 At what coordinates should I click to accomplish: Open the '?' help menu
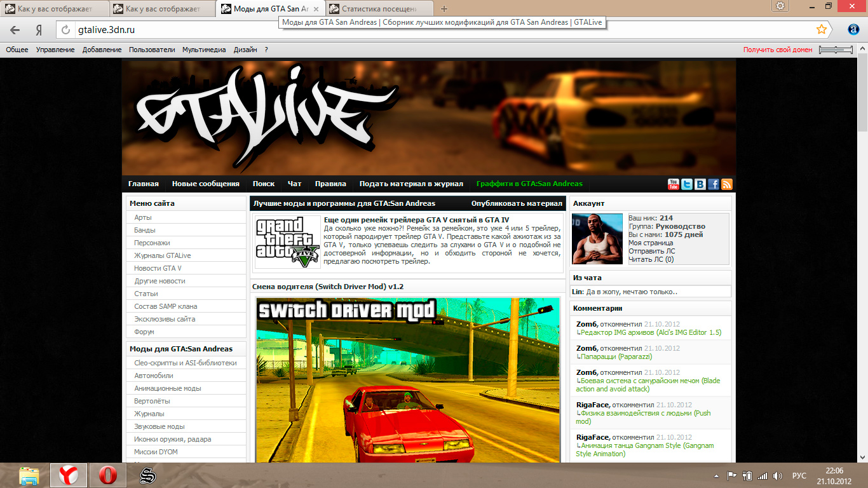[x=266, y=50]
